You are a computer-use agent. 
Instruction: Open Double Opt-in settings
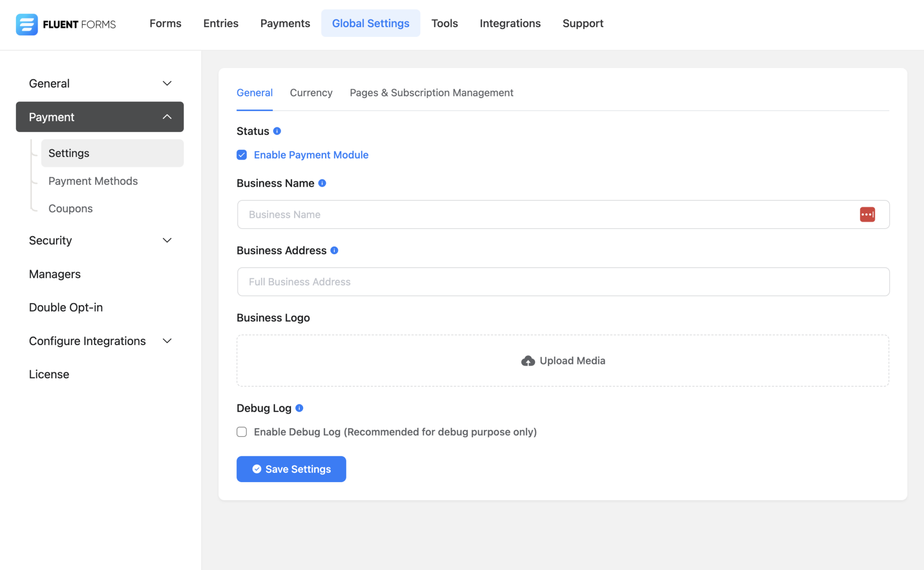(x=66, y=308)
